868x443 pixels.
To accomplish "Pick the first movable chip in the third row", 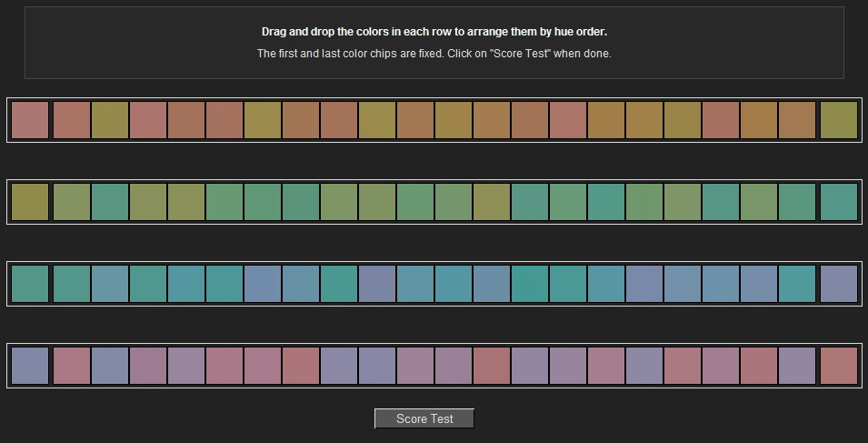I will pos(72,284).
